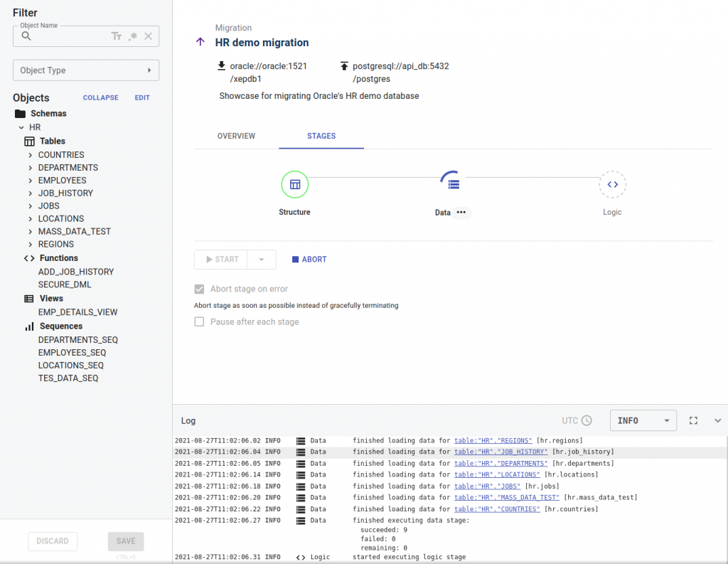Viewport: 728px width, 564px height.
Task: Click COLLAPSE in Objects panel
Action: (100, 97)
